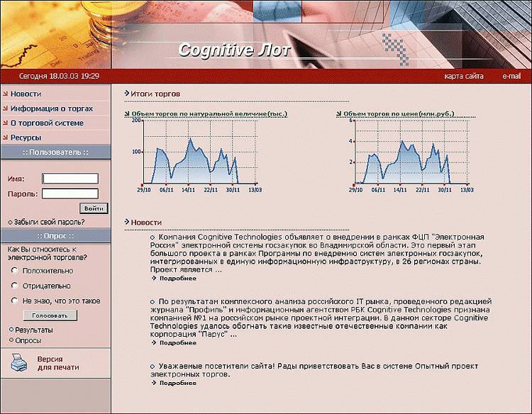Open Версия для печати link

(58, 363)
